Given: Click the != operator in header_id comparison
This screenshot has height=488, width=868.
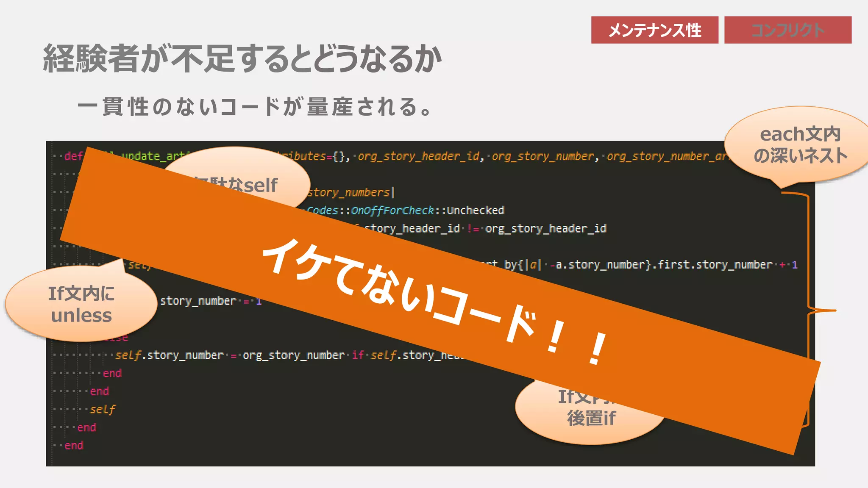Looking at the screenshot, I should (473, 229).
